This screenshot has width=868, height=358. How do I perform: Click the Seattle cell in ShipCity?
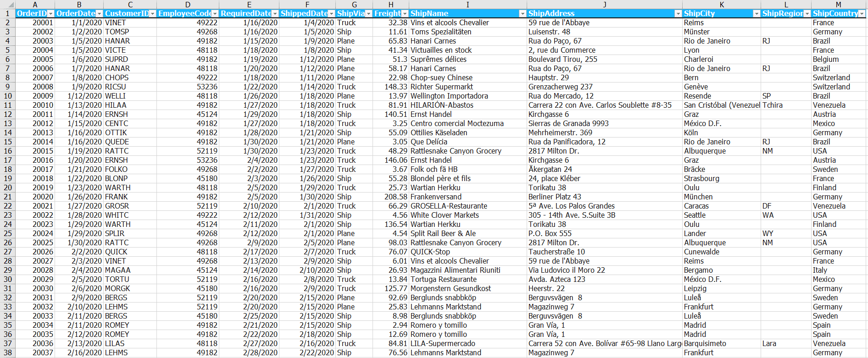(695, 215)
